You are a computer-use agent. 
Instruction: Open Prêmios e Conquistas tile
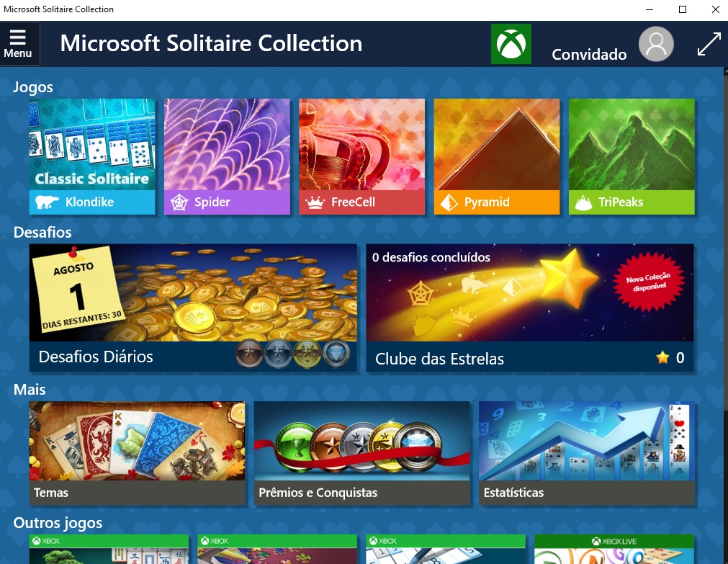pyautogui.click(x=361, y=453)
